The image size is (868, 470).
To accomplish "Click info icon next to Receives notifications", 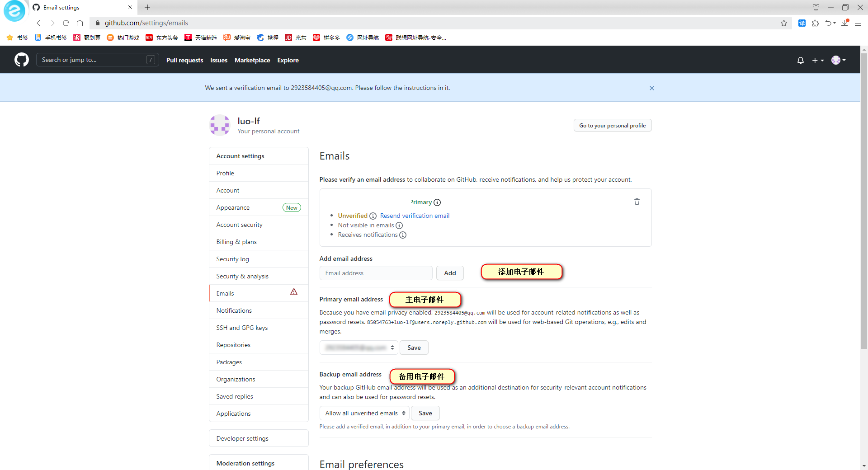I will 403,235.
